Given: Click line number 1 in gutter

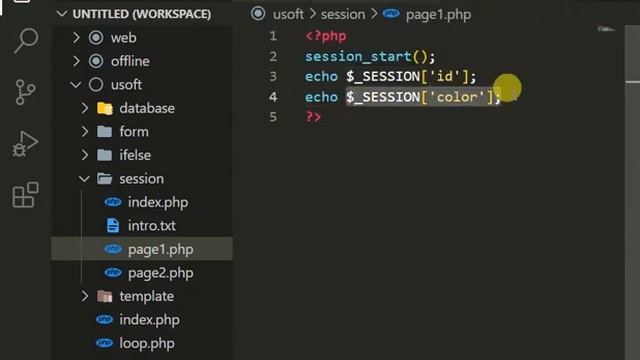Looking at the screenshot, I should 273,36.
